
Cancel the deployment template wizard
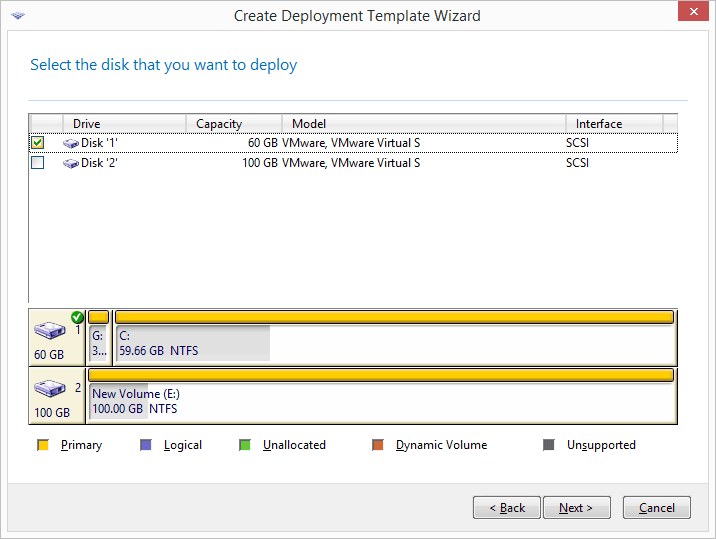click(x=657, y=507)
